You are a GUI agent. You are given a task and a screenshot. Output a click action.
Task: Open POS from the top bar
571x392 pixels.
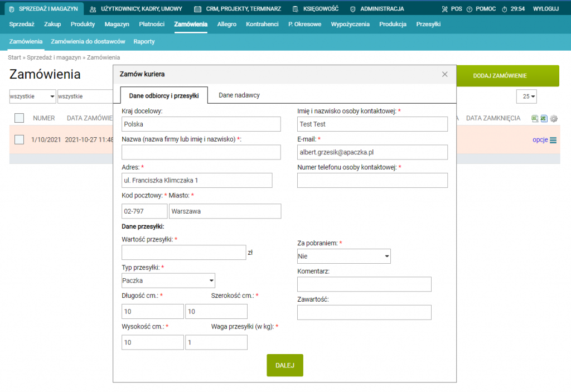[x=452, y=9]
